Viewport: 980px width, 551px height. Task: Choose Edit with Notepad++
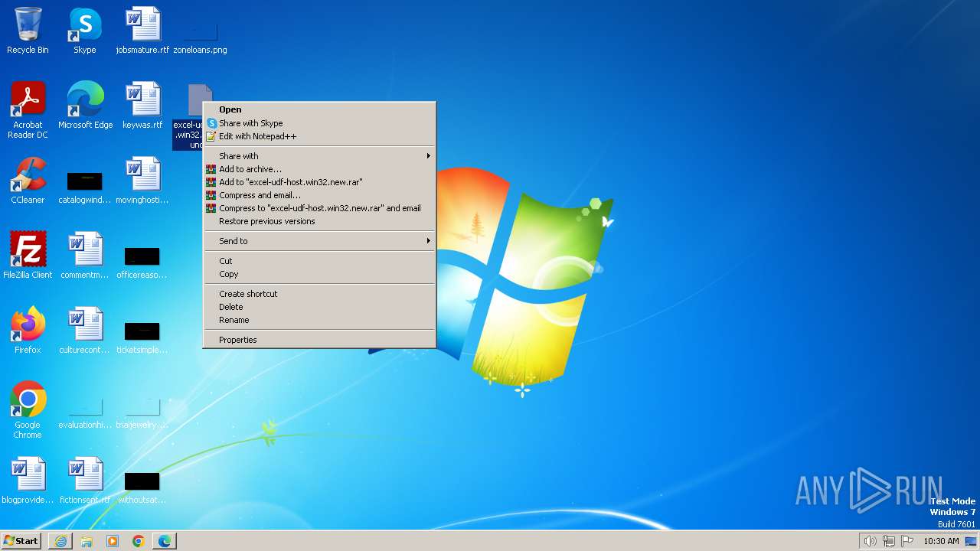319,136
